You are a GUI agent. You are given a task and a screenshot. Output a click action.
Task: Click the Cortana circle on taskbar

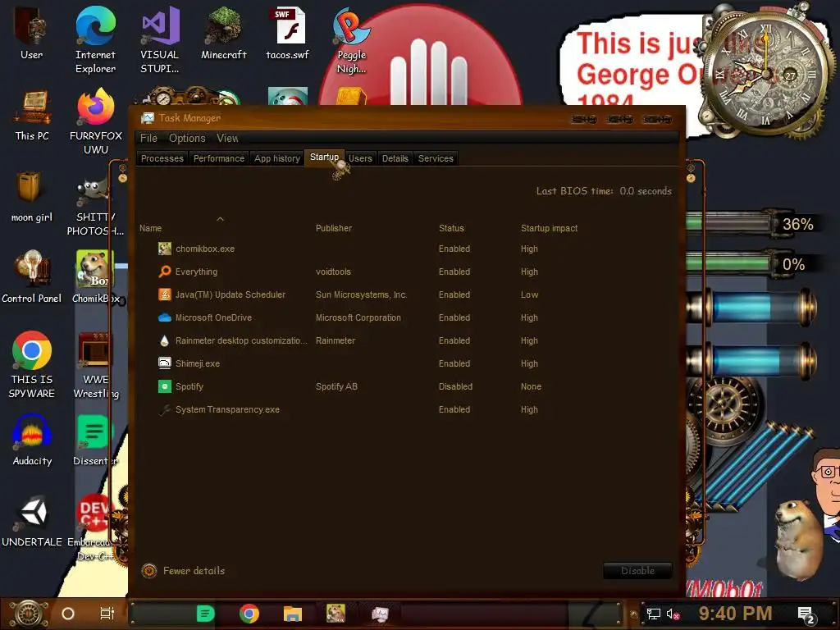point(68,614)
